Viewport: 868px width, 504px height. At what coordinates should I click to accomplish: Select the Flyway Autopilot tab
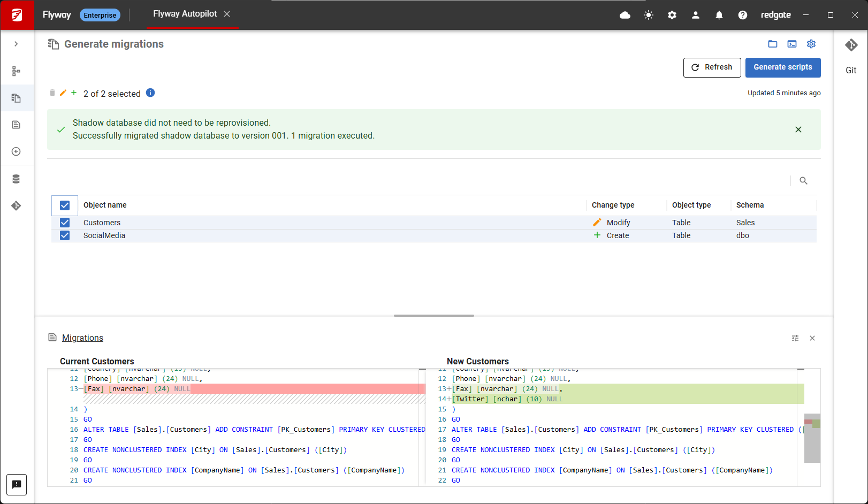(x=185, y=14)
